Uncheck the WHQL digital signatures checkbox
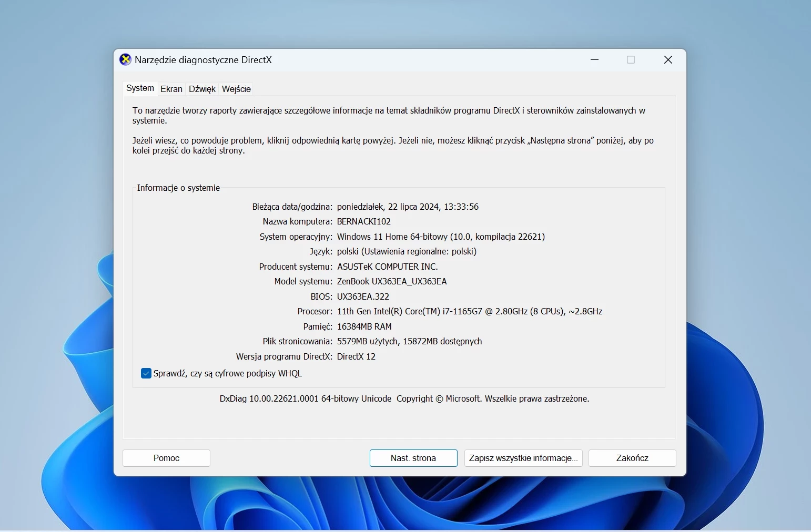 click(146, 373)
